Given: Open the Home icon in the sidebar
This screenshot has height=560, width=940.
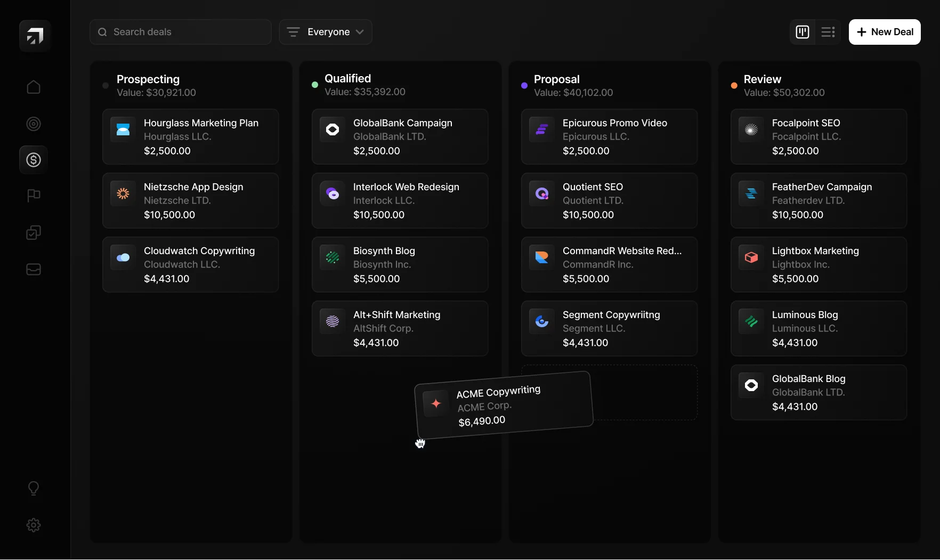Looking at the screenshot, I should (x=34, y=87).
